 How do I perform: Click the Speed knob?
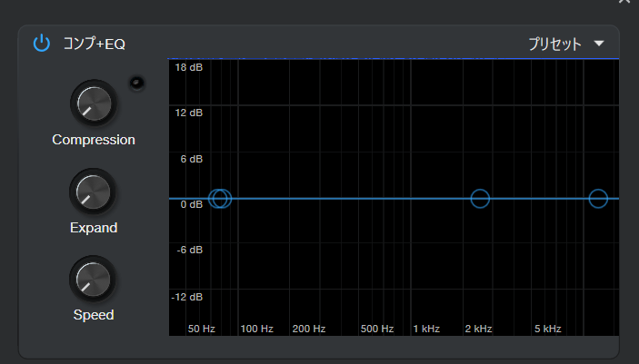pos(93,279)
